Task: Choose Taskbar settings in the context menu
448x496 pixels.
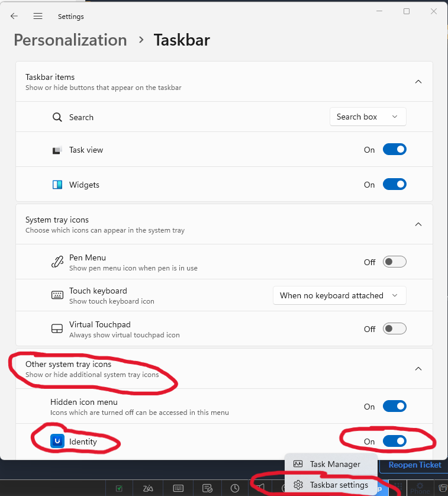Action: (x=339, y=485)
